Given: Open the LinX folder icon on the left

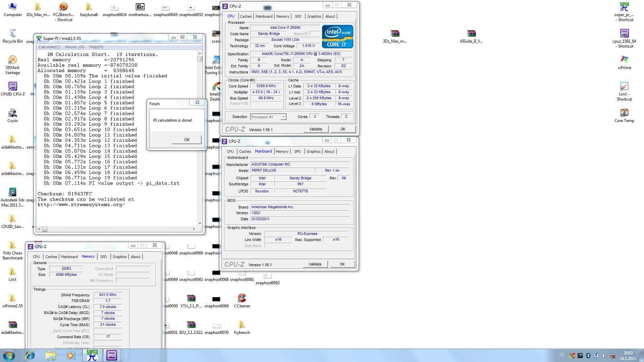Looking at the screenshot, I should pos(12,274).
